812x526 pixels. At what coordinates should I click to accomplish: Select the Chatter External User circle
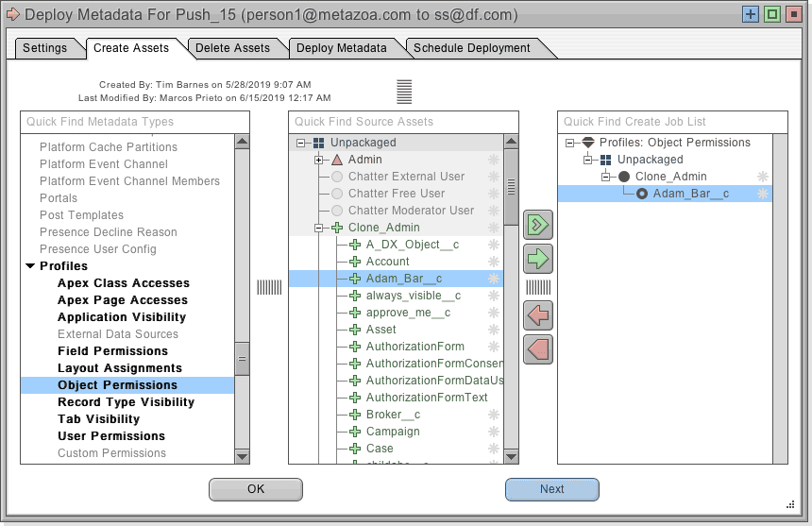coord(337,177)
